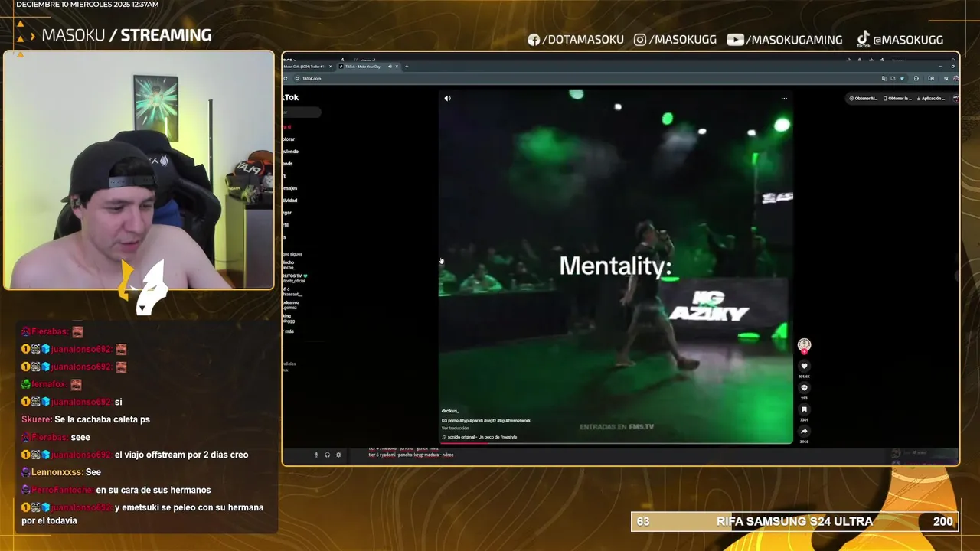Open site info icon beside tiktok.com

[298, 78]
